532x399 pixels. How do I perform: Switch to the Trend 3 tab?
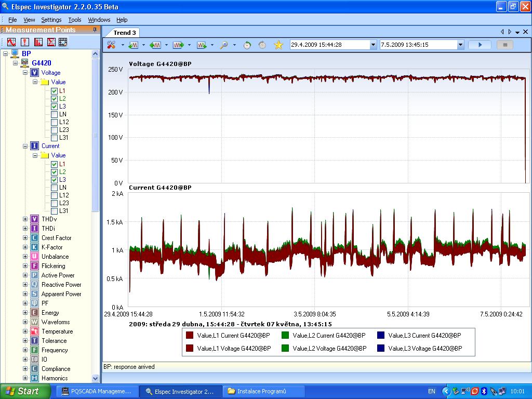coord(125,33)
